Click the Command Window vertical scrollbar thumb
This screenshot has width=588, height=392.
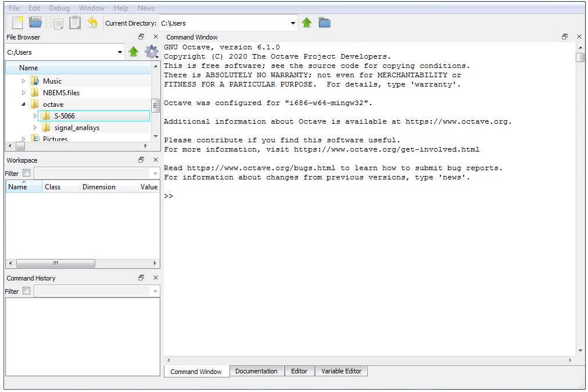coord(580,57)
